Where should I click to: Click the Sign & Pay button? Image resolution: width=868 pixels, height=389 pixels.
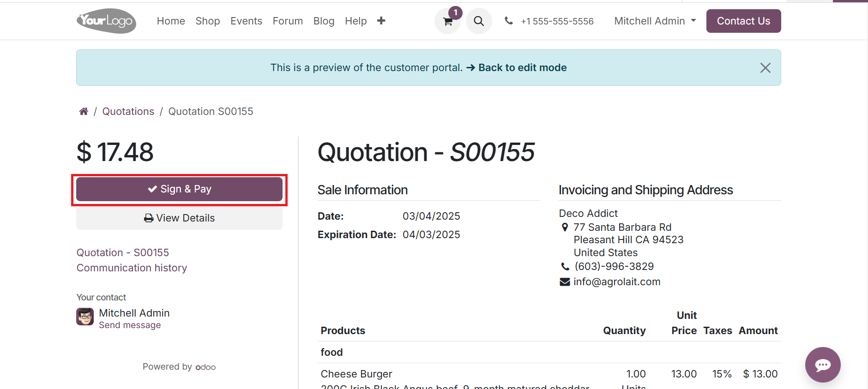(x=179, y=189)
